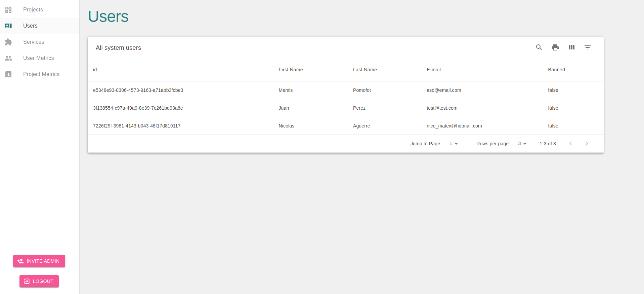Click the Users page heading
Screen dimensions: 644x294
click(x=108, y=16)
